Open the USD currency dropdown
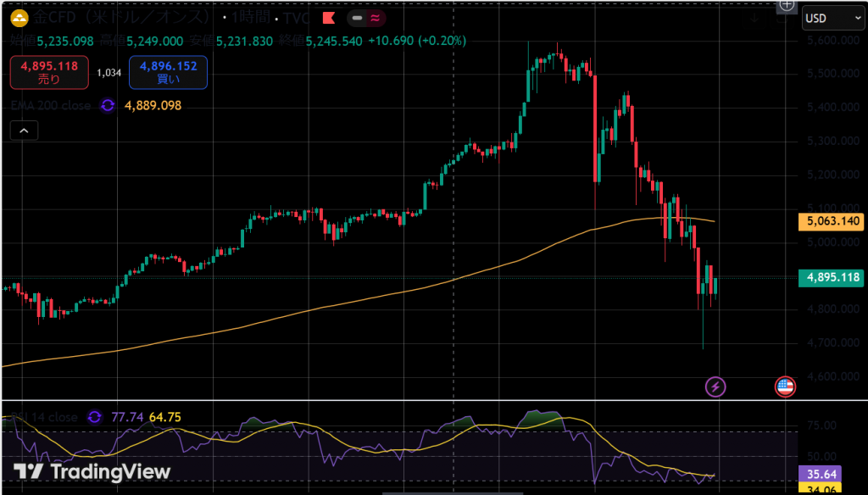This screenshot has height=495, width=868. (x=832, y=18)
